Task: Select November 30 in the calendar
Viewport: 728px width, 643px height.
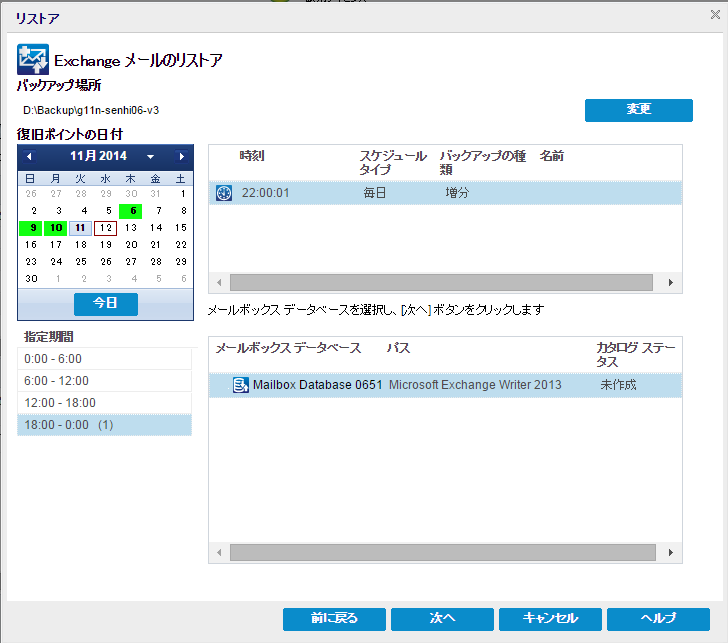Action: (x=31, y=279)
